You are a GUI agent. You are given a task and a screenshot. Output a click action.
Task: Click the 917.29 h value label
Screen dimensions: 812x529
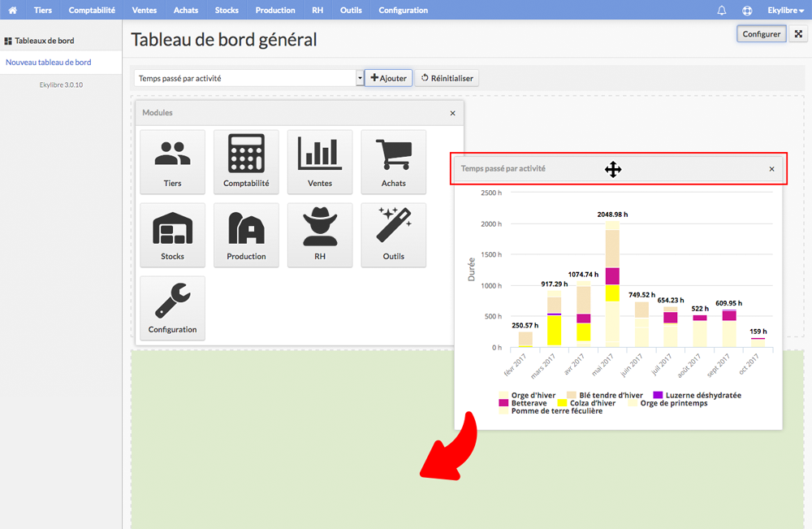[554, 284]
